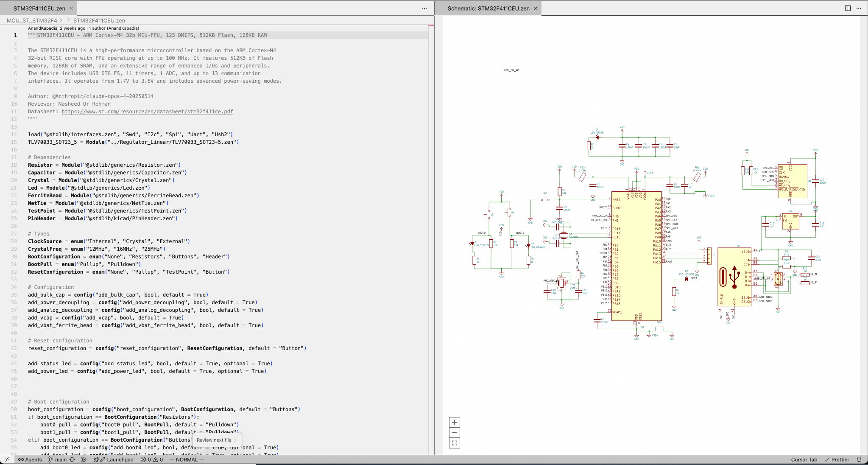868x465 pixels.
Task: Fit schematic to screen
Action: [454, 443]
